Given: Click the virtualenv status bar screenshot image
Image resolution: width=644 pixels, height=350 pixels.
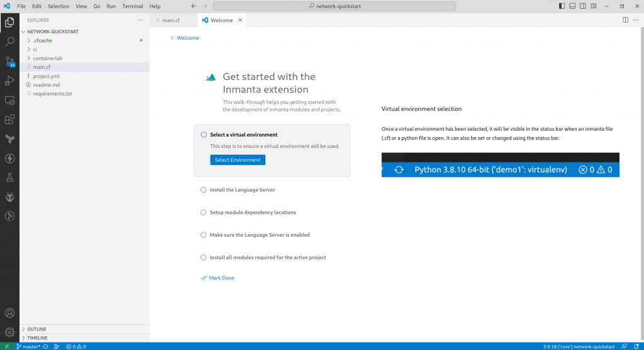Looking at the screenshot, I should (500, 165).
